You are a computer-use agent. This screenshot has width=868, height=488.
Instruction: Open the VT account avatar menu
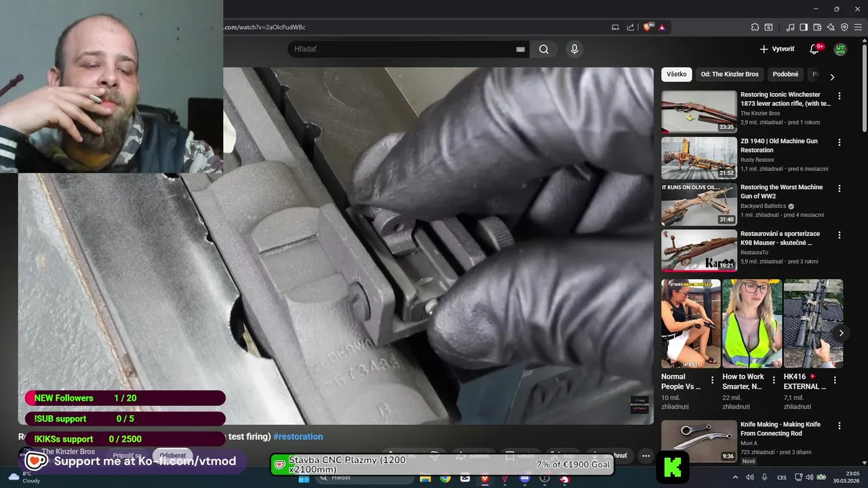coord(840,49)
